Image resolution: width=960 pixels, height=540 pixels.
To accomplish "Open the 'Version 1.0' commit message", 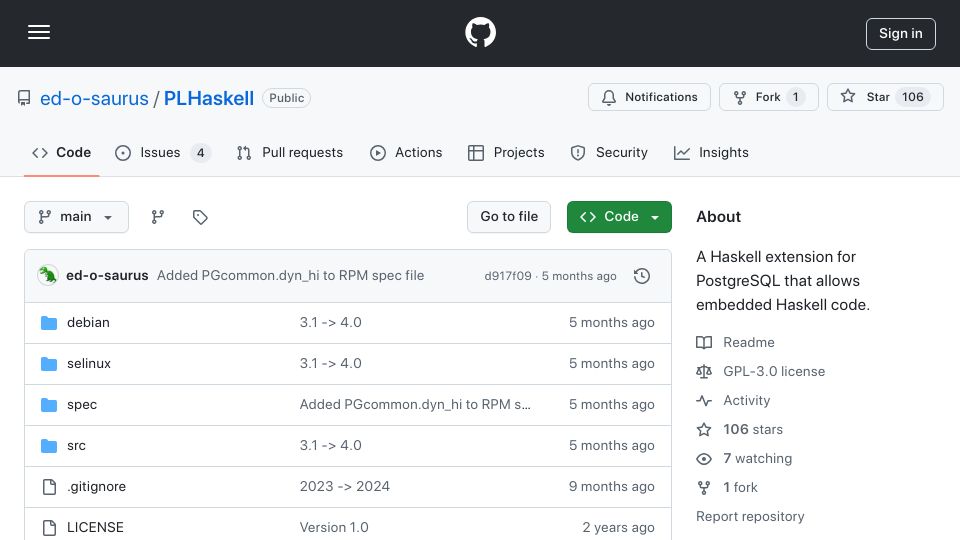I will click(x=334, y=528).
